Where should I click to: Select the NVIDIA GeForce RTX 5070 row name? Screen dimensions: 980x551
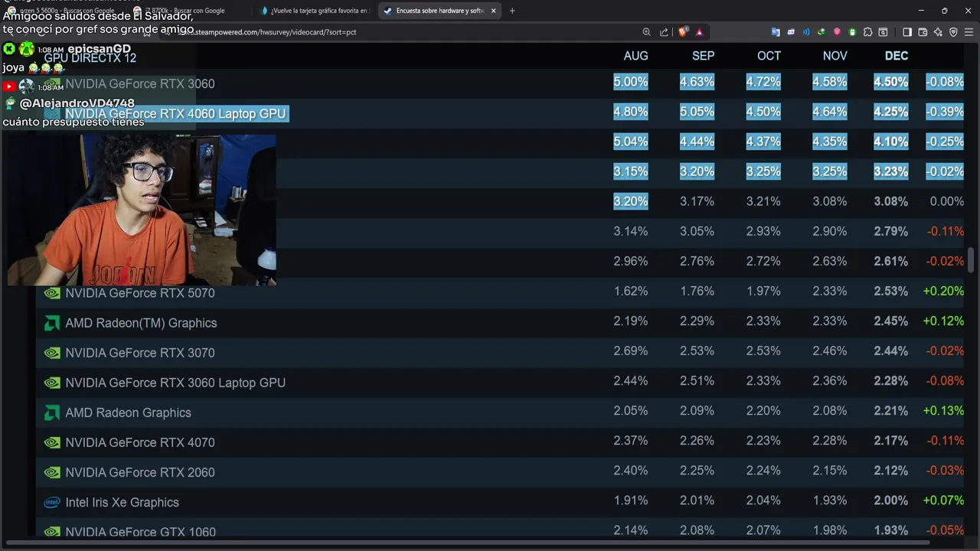tap(140, 293)
